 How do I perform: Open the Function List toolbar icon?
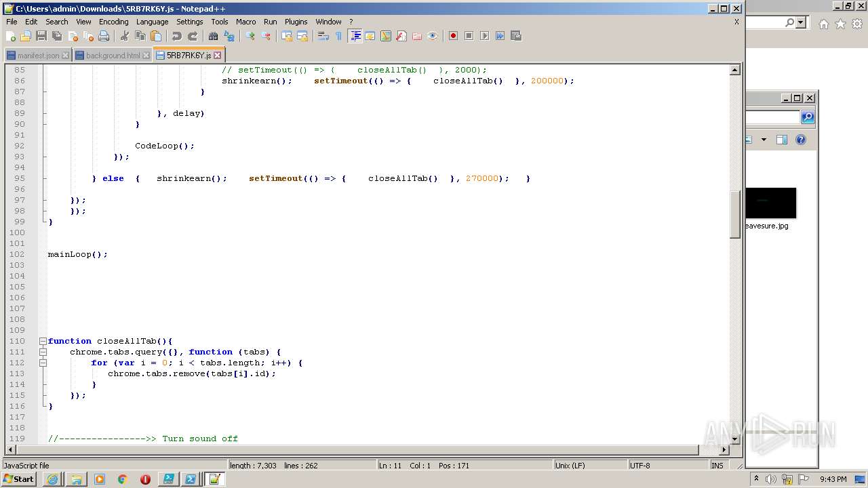tap(401, 36)
